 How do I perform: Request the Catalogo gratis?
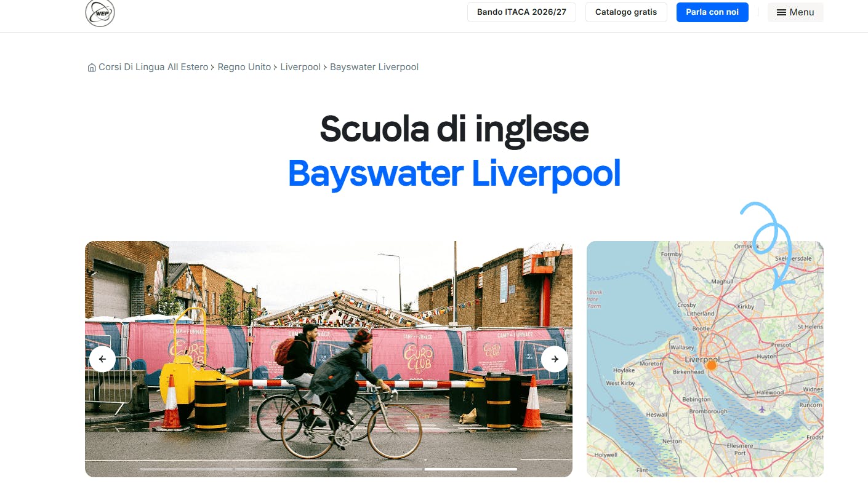pyautogui.click(x=626, y=12)
